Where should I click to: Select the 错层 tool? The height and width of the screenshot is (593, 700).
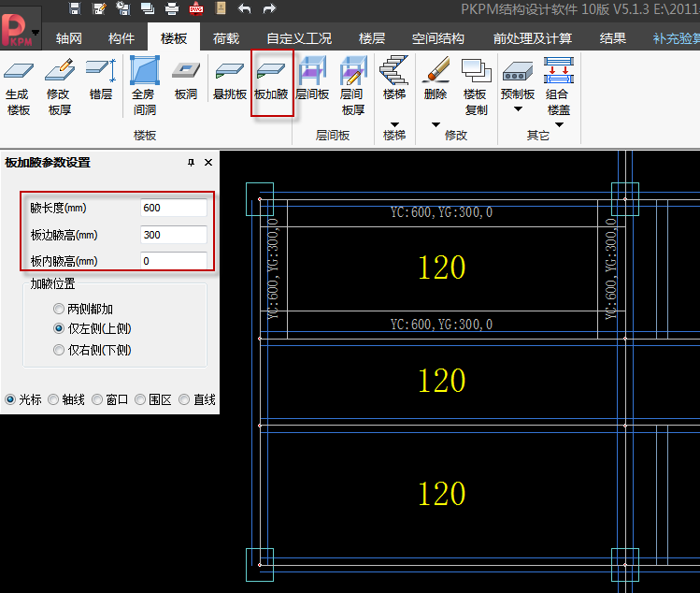(x=101, y=80)
